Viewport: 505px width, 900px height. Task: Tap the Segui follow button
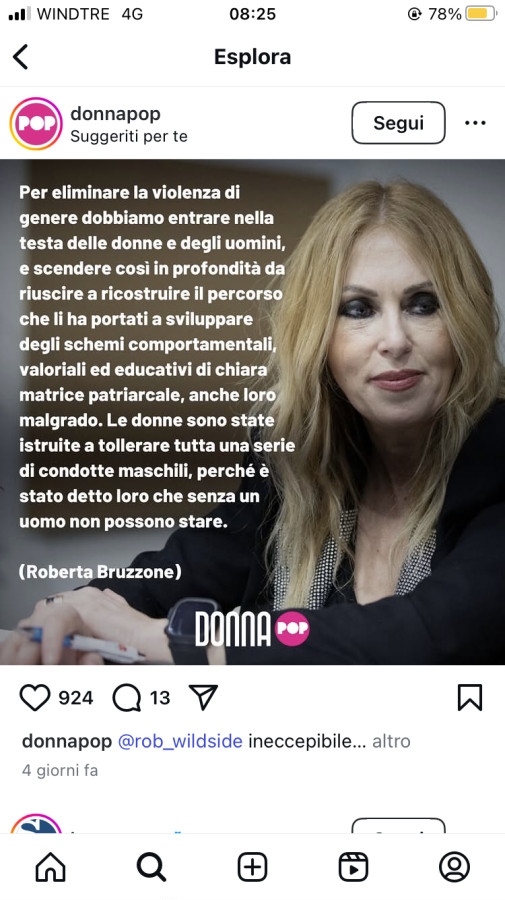coord(398,123)
